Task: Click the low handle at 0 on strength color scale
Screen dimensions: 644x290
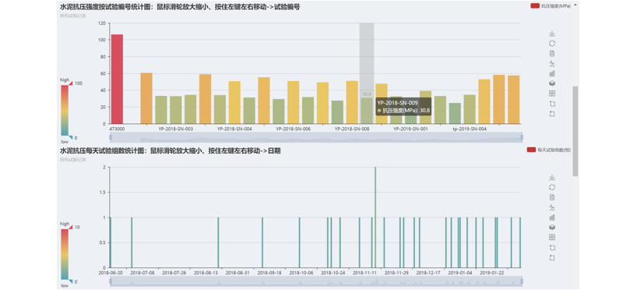Action: (x=70, y=137)
